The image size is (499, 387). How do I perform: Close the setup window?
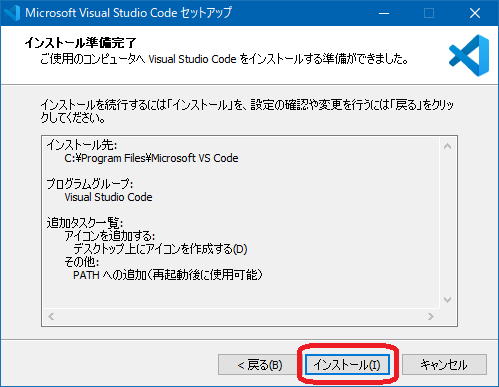[x=475, y=13]
